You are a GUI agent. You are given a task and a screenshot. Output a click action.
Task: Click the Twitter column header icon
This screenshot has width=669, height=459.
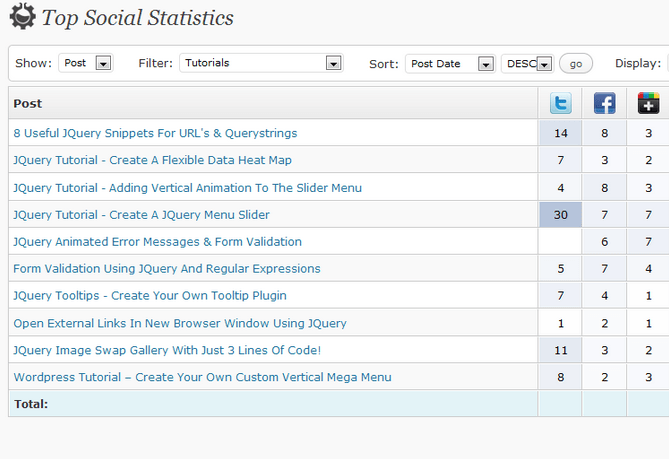click(561, 103)
